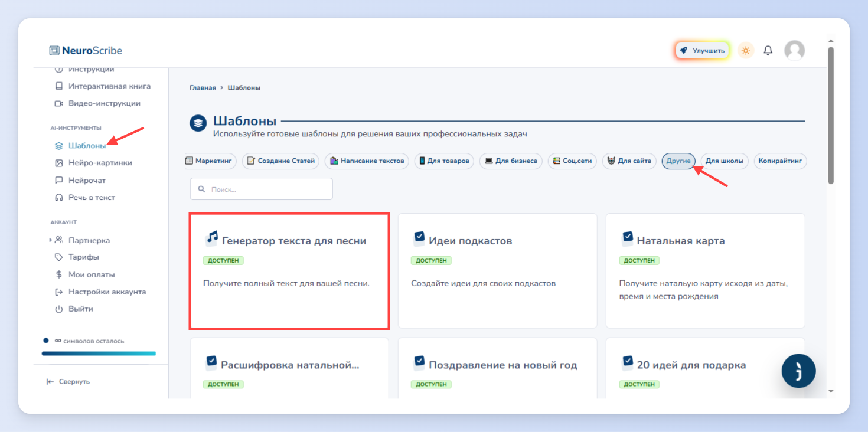Click the page vertical scrollbar
Screen dimensions: 868x432
coord(831,115)
